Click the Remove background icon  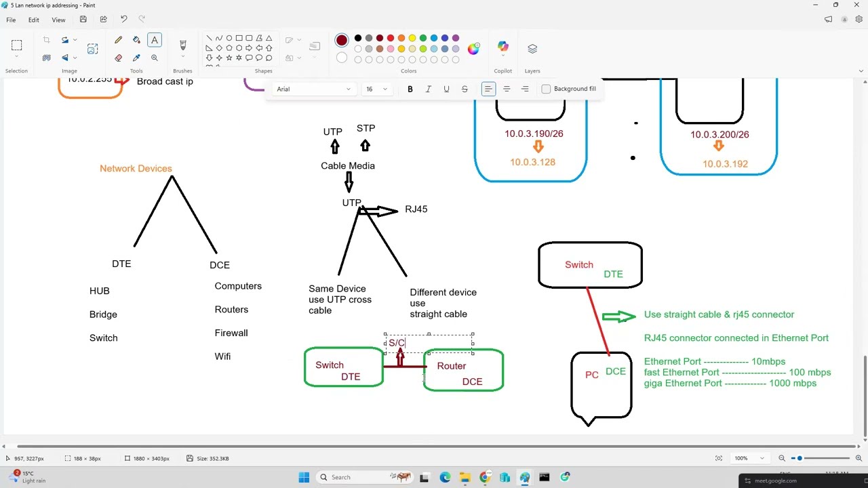pos(47,58)
